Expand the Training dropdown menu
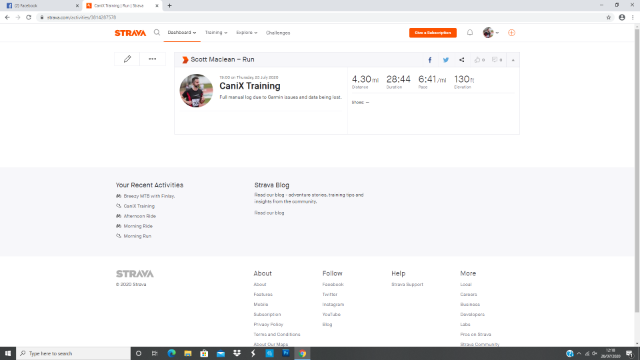 coord(216,33)
